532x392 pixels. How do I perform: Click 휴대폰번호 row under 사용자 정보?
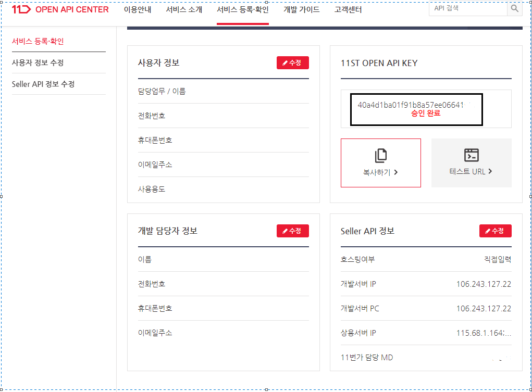pyautogui.click(x=223, y=140)
